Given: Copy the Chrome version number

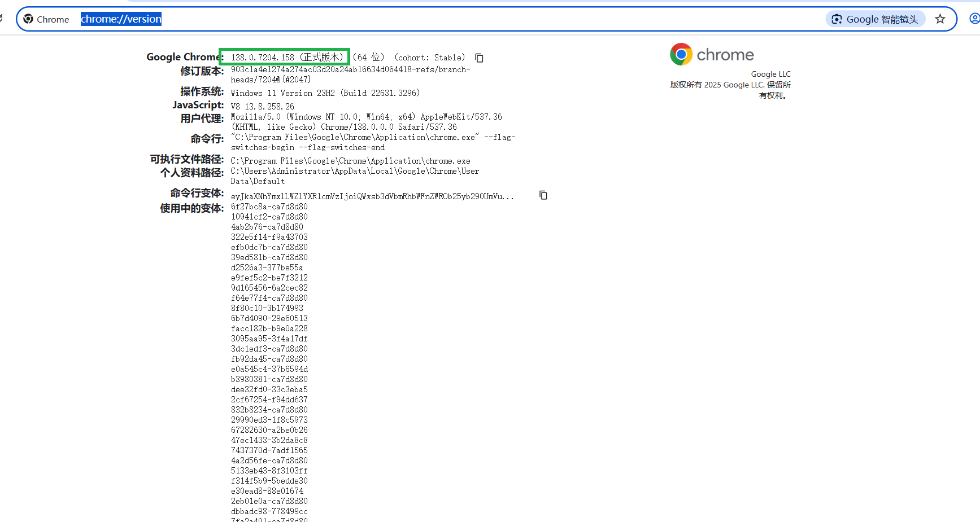Looking at the screenshot, I should (x=479, y=58).
